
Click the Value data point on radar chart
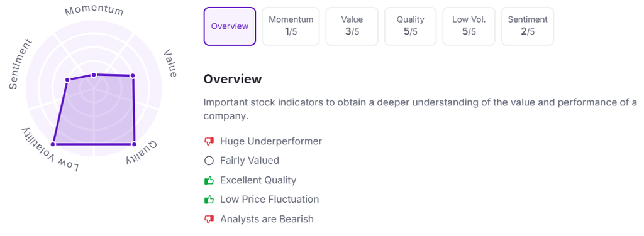(132, 75)
